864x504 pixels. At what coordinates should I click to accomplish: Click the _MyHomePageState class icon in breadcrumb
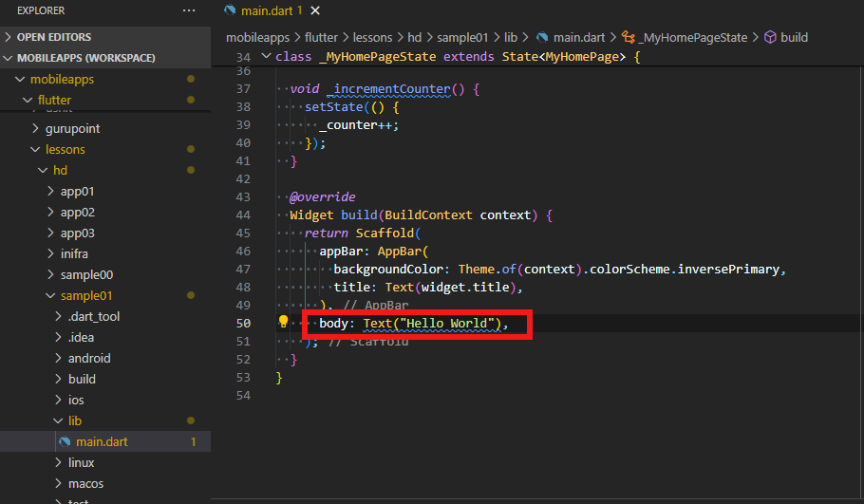click(628, 38)
